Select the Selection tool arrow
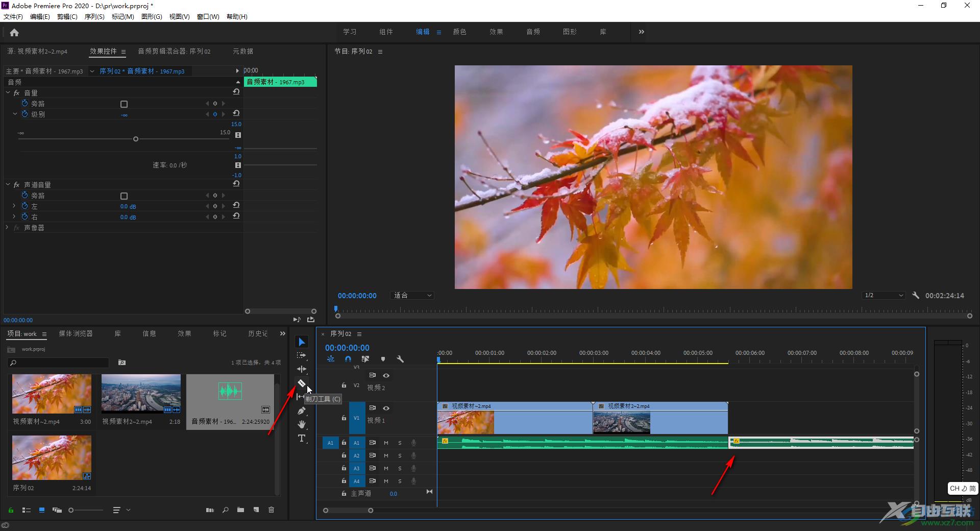This screenshot has height=531, width=980. pos(302,342)
